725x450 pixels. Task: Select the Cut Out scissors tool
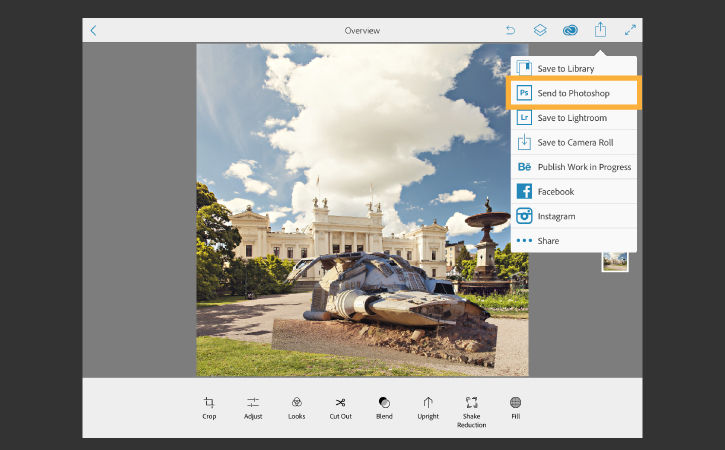click(x=341, y=408)
